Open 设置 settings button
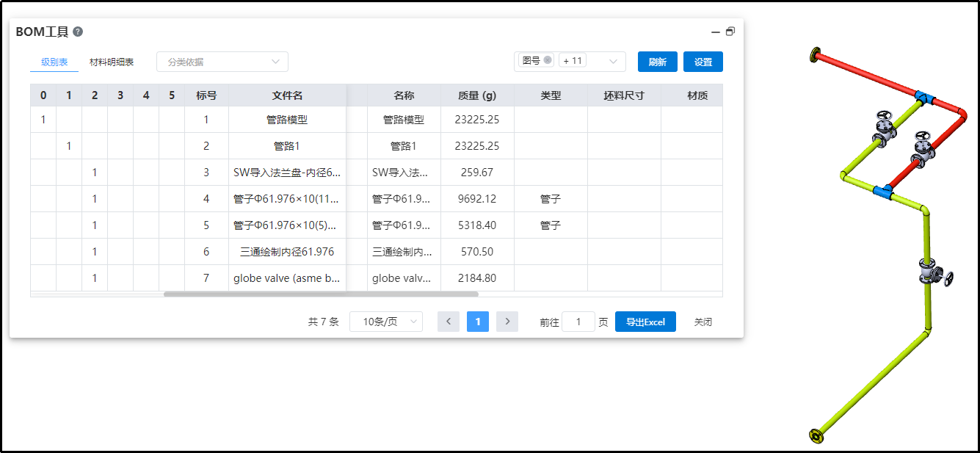Viewport: 980px width, 453px height. [x=703, y=62]
